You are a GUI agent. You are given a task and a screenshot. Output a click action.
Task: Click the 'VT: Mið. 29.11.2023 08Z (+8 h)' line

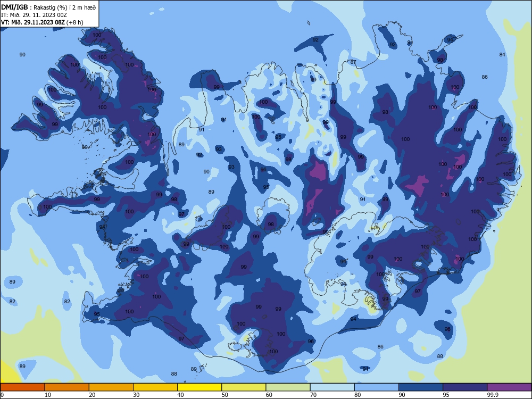tap(42, 22)
